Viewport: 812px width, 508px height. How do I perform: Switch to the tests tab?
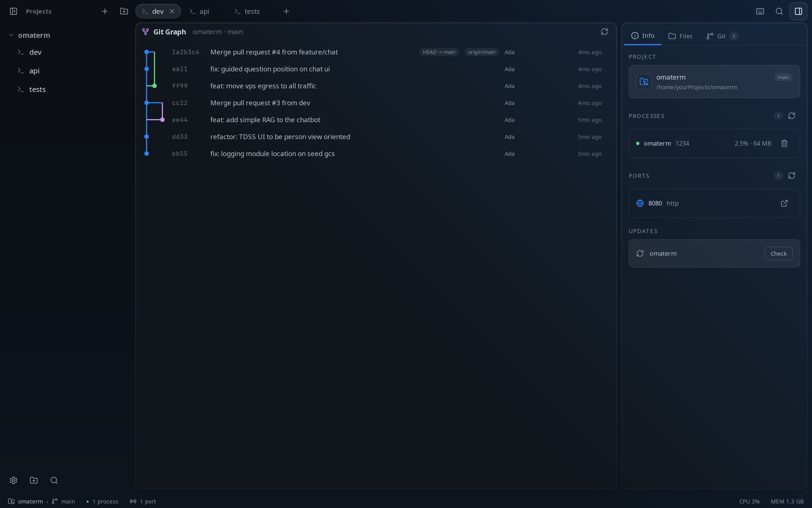click(x=252, y=11)
